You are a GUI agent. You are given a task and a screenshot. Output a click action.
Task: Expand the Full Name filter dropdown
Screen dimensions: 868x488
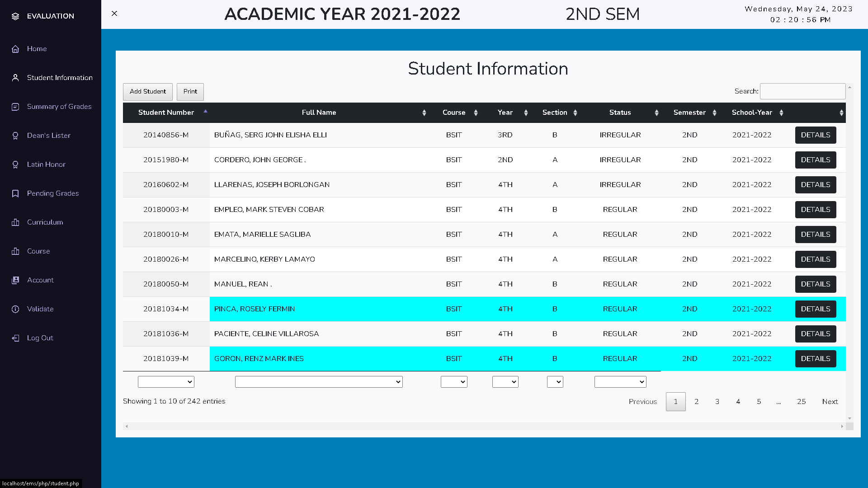(x=319, y=382)
